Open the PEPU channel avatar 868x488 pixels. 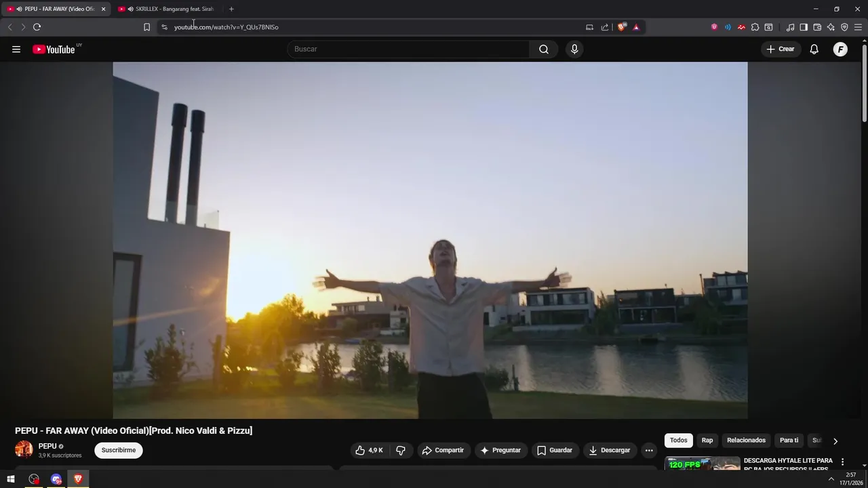24,449
